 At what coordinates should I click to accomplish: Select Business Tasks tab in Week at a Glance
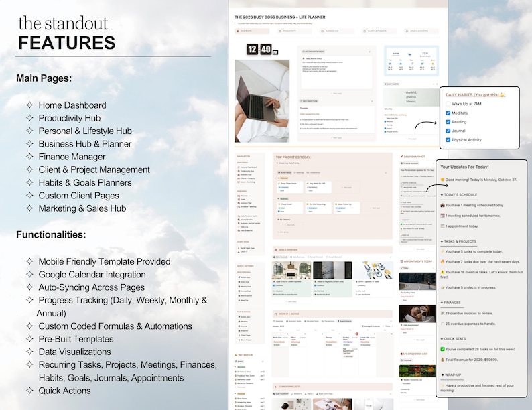pyautogui.click(x=294, y=321)
